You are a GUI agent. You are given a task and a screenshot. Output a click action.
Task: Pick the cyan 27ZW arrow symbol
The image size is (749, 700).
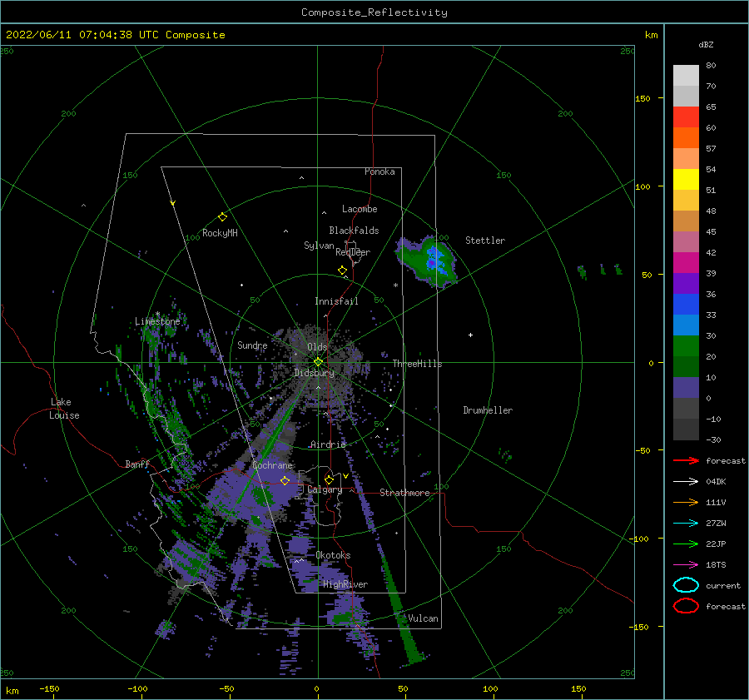(x=686, y=524)
